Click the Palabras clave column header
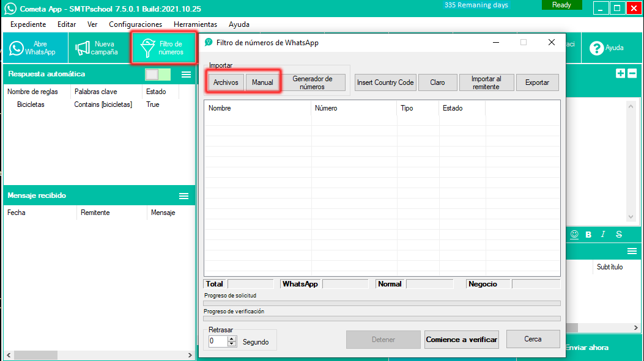The height and width of the screenshot is (361, 644). (106, 92)
